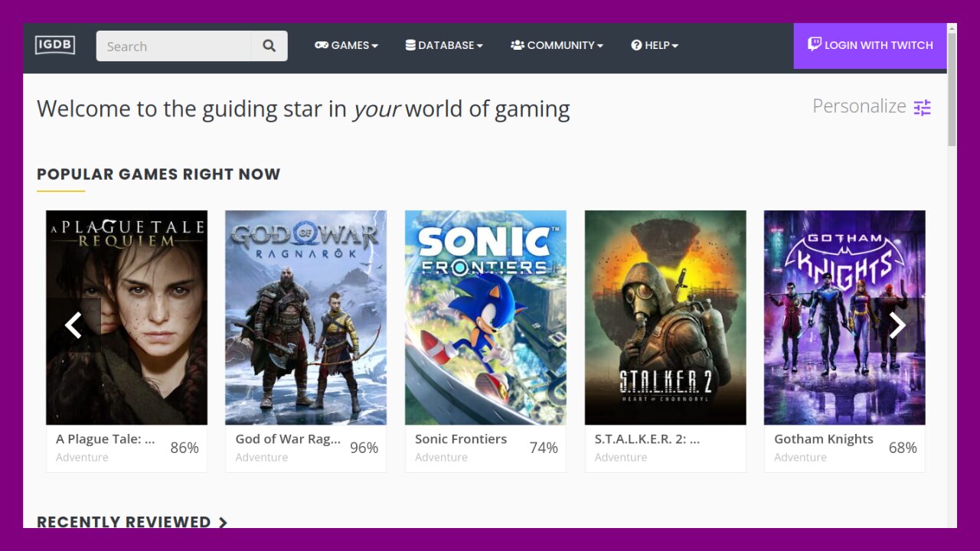This screenshot has width=980, height=551.
Task: Open the Help dropdown menu
Action: [655, 45]
